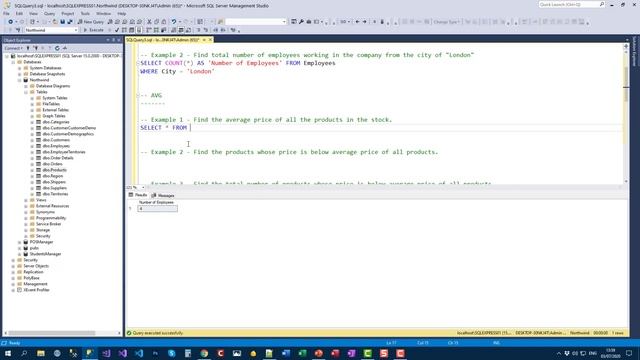
Task: Click the taskbar search magnifier icon
Action: 24,353
